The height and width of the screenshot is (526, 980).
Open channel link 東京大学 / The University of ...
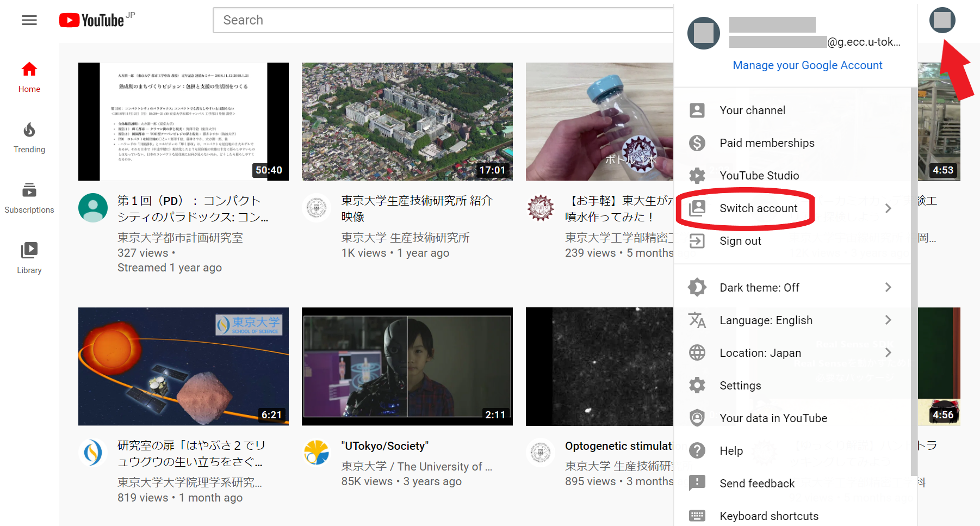point(417,467)
